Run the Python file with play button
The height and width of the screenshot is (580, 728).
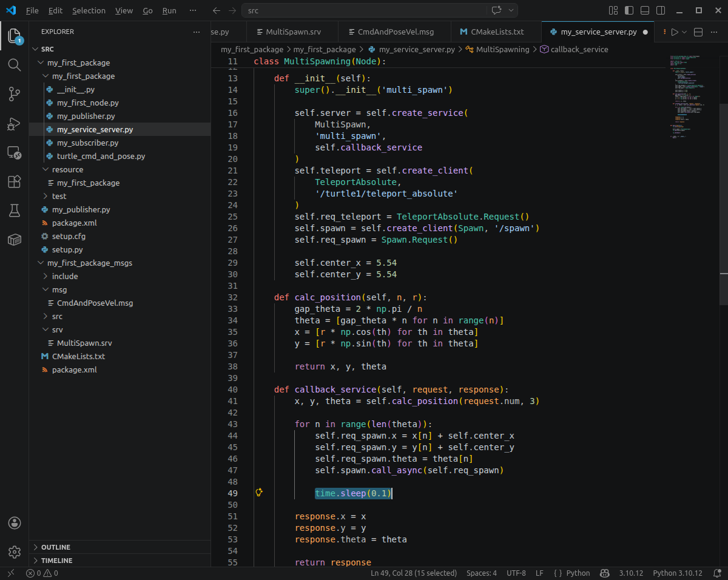click(675, 32)
